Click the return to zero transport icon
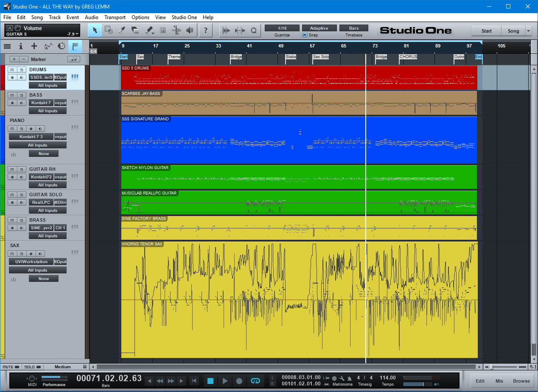538x392 pixels. [x=194, y=381]
